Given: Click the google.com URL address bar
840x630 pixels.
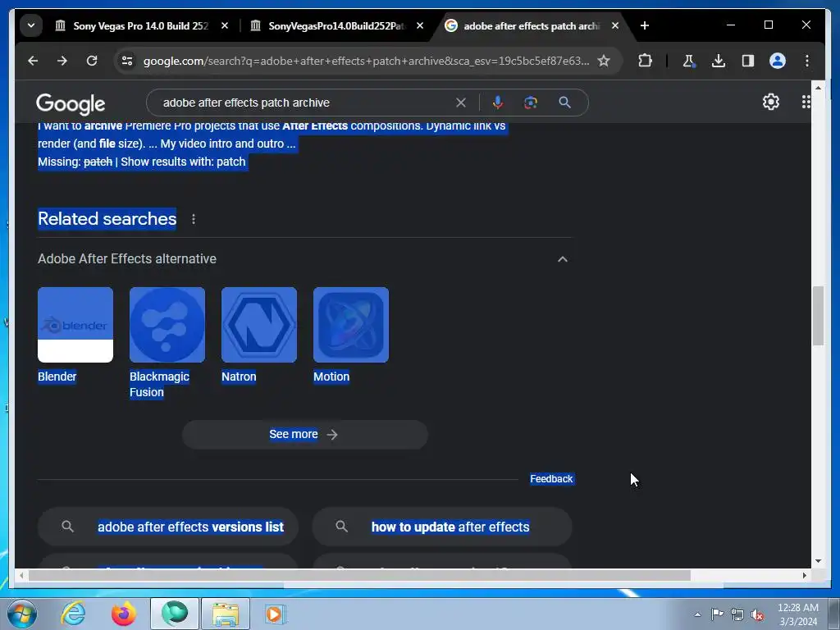Looking at the screenshot, I should 366,61.
